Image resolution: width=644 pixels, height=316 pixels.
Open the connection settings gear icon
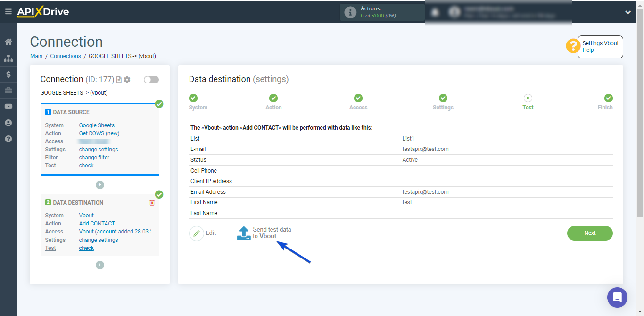(x=127, y=80)
